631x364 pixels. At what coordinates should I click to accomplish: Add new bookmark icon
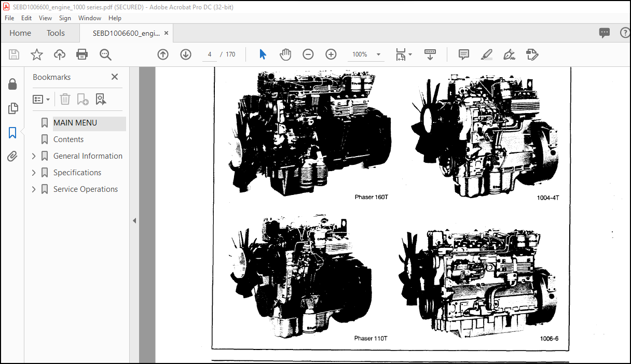(83, 99)
